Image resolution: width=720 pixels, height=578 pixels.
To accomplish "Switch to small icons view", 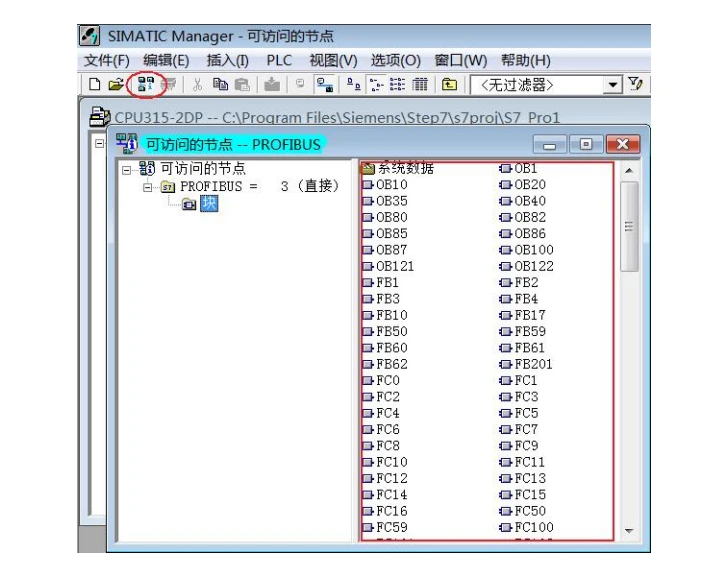I will coord(377,84).
